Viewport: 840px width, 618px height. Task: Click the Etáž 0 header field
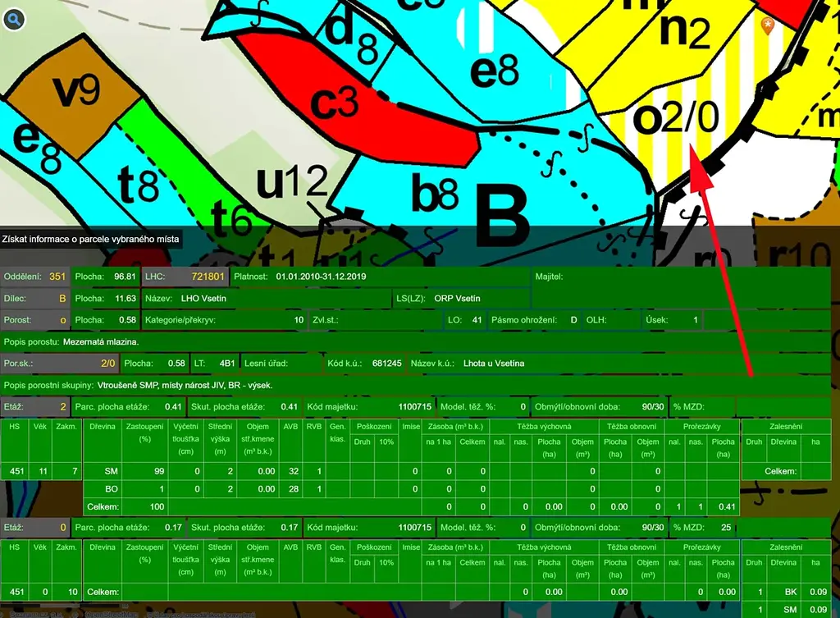click(35, 526)
